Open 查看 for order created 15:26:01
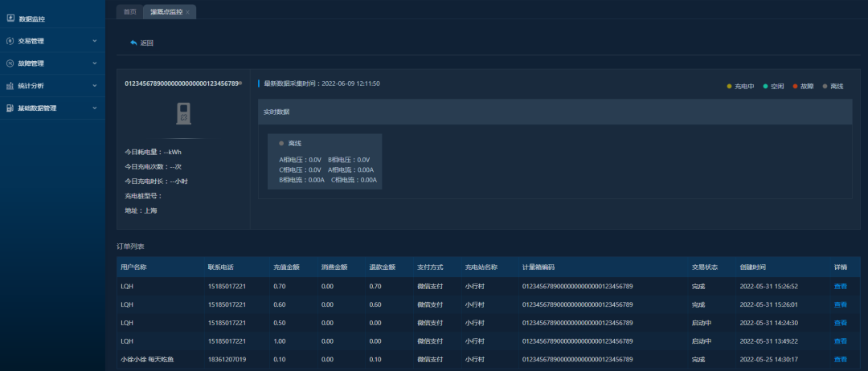 [841, 304]
